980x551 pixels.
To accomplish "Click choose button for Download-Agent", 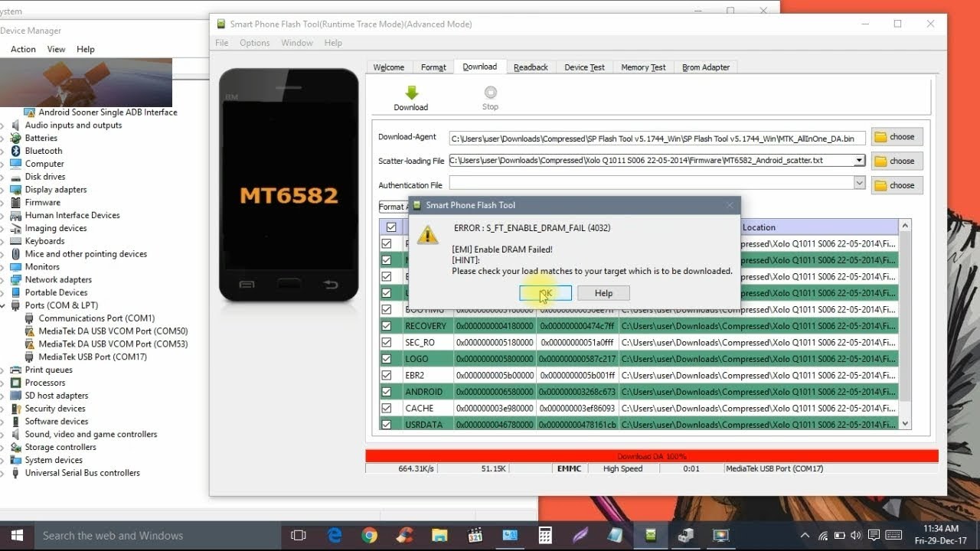I will (x=897, y=137).
